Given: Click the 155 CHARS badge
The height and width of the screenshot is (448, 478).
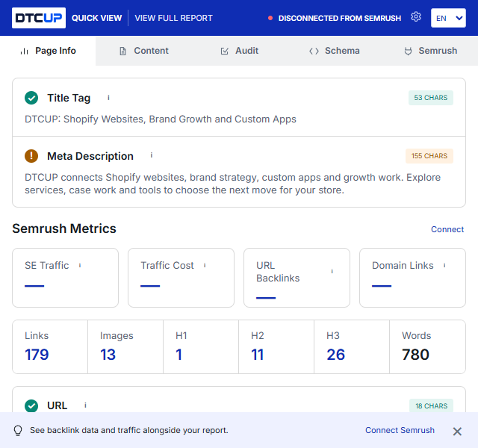Looking at the screenshot, I should (429, 156).
